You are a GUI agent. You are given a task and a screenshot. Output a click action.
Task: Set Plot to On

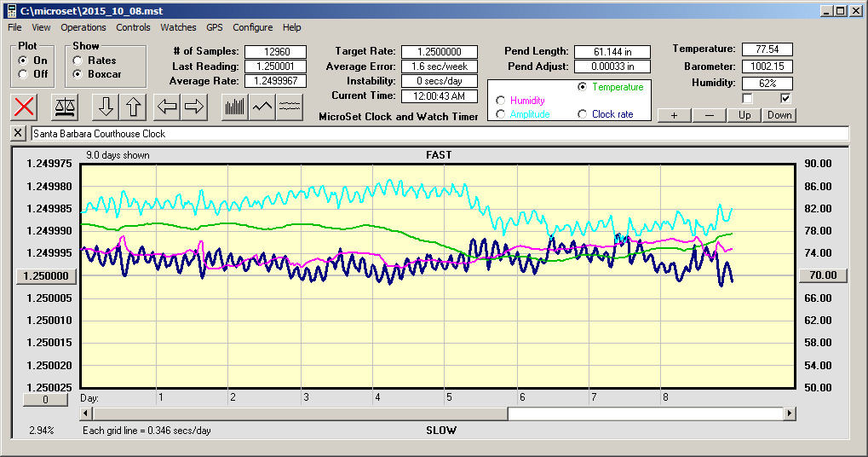pyautogui.click(x=23, y=61)
